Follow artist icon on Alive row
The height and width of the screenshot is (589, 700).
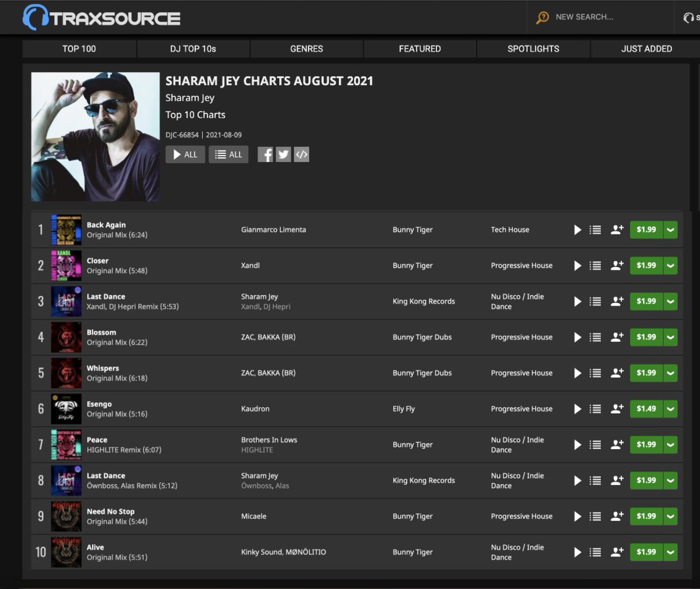pyautogui.click(x=617, y=552)
